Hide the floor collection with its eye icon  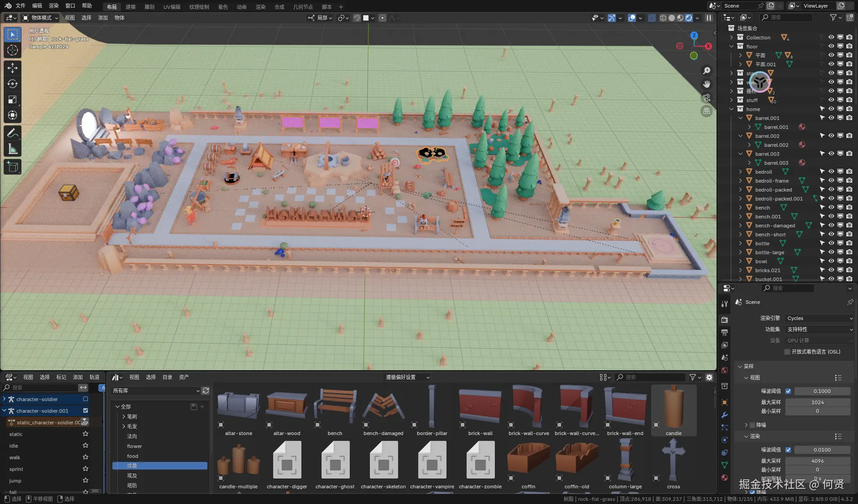pos(831,46)
